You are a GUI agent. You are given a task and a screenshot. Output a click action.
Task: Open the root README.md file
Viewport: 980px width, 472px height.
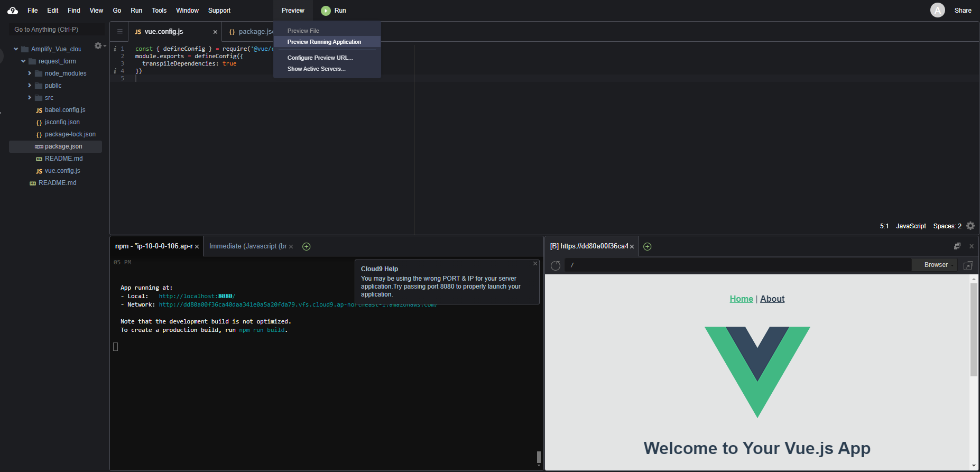[x=57, y=183]
